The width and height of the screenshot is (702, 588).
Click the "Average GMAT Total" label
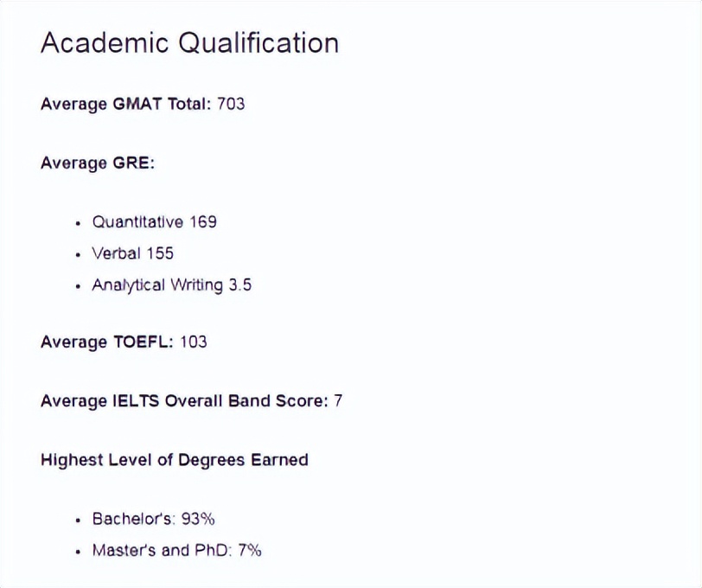click(124, 104)
